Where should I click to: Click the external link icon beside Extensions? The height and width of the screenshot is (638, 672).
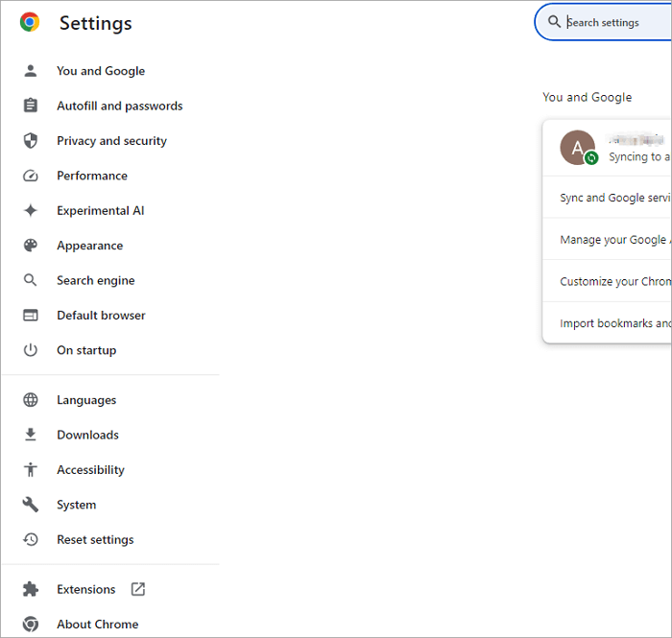click(x=138, y=589)
